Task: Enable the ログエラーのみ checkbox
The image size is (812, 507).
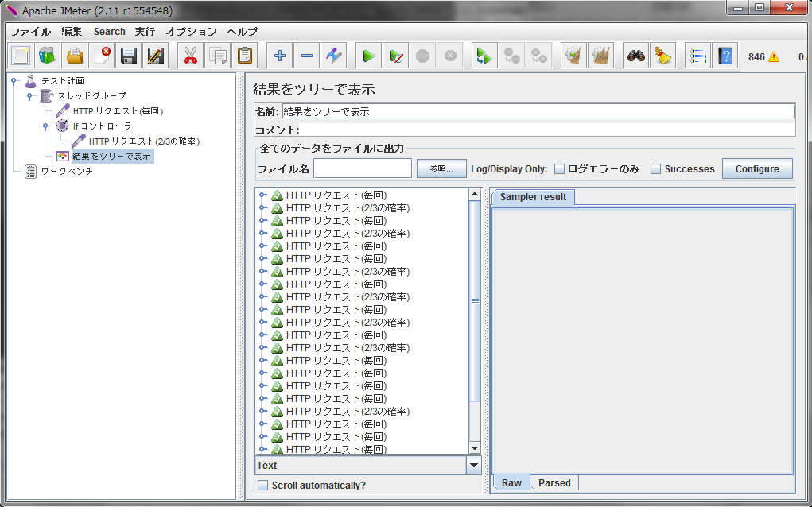Action: (x=559, y=168)
